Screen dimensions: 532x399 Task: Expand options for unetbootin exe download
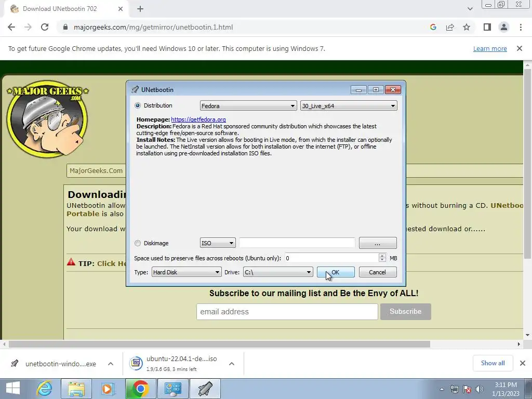point(111,364)
